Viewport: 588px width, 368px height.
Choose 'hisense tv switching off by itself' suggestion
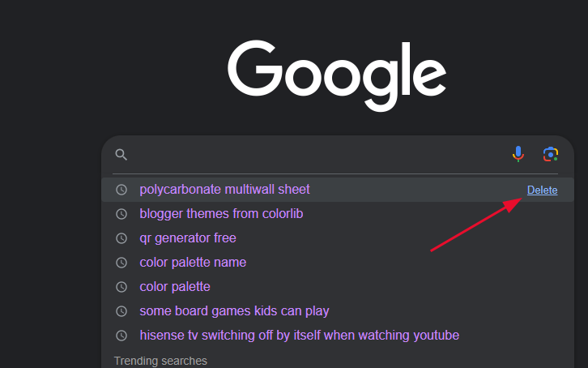[x=299, y=335]
